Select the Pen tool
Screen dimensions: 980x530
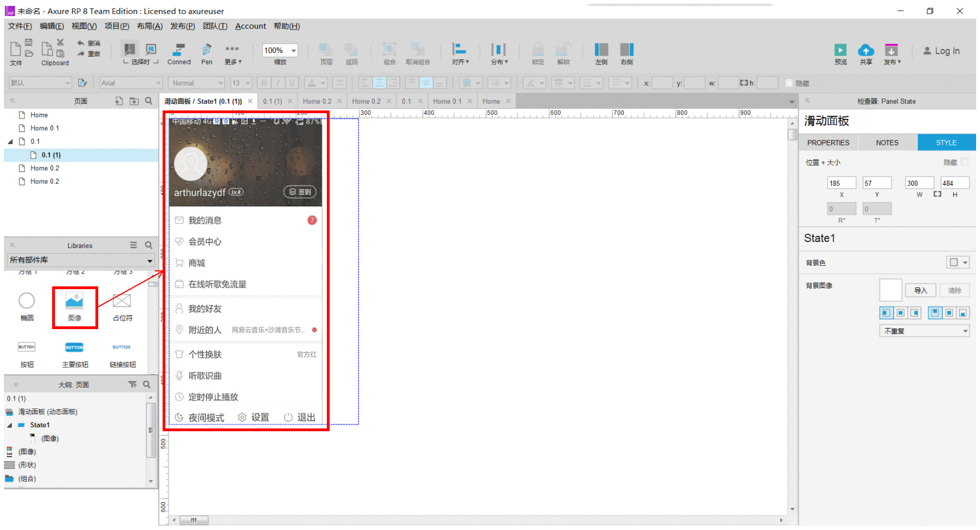(206, 54)
